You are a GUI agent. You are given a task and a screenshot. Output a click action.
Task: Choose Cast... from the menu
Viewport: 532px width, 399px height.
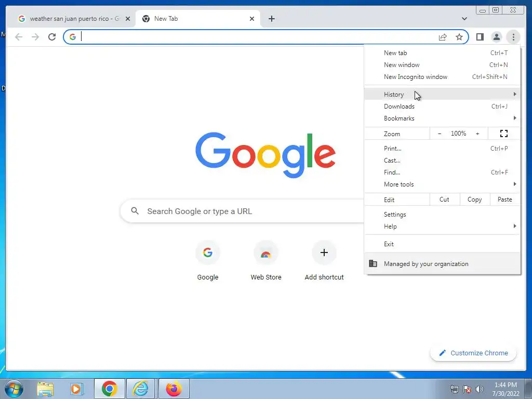tap(443, 160)
